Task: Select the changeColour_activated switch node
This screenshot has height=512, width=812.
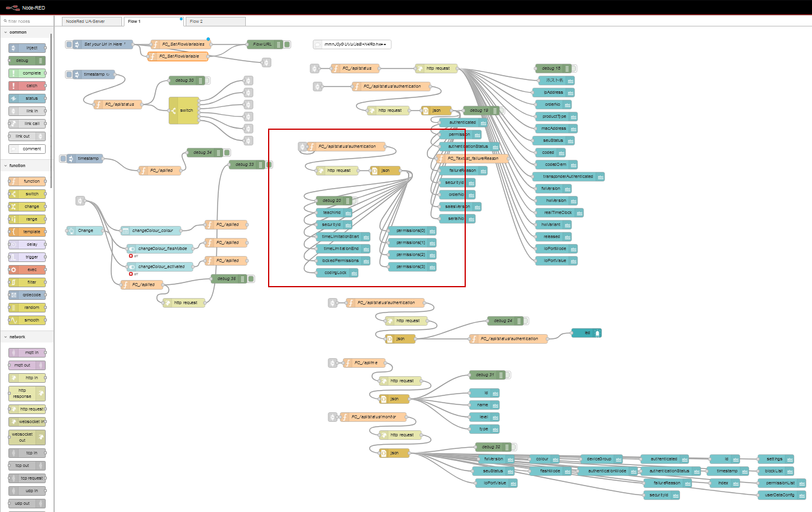Action: click(x=160, y=267)
